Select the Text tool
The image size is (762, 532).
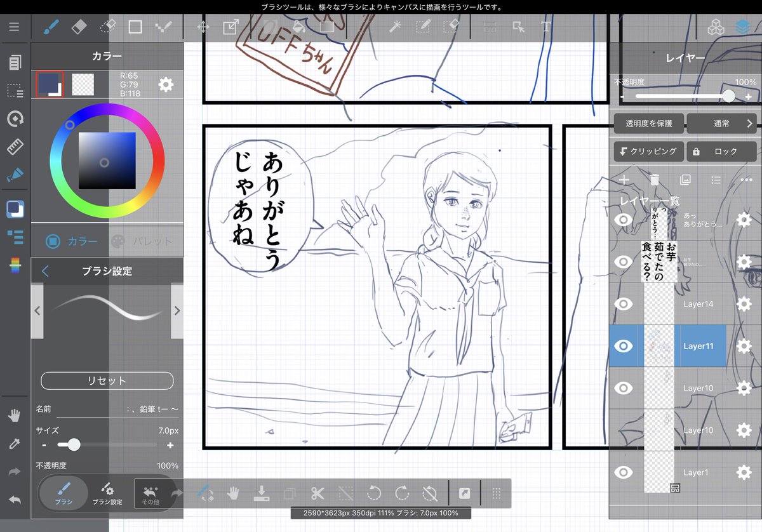tap(545, 27)
